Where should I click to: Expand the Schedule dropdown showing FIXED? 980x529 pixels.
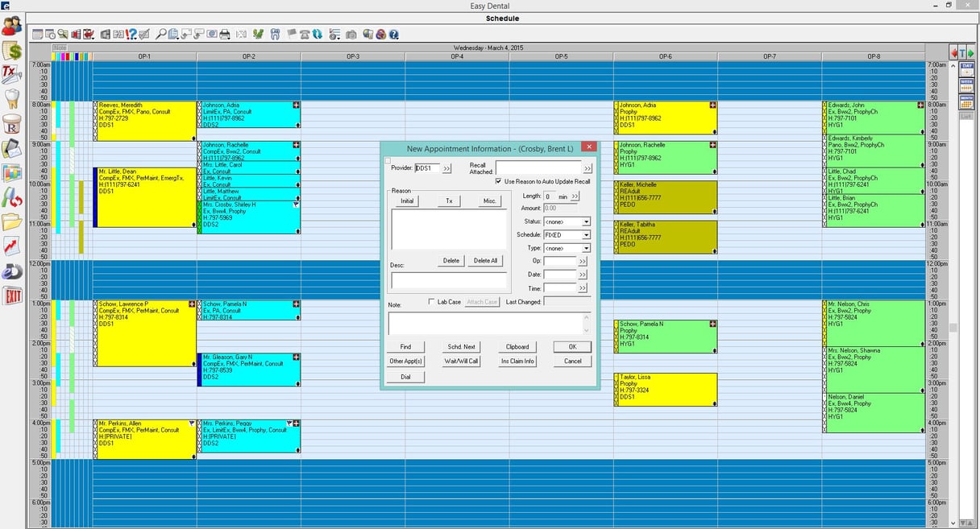point(586,235)
